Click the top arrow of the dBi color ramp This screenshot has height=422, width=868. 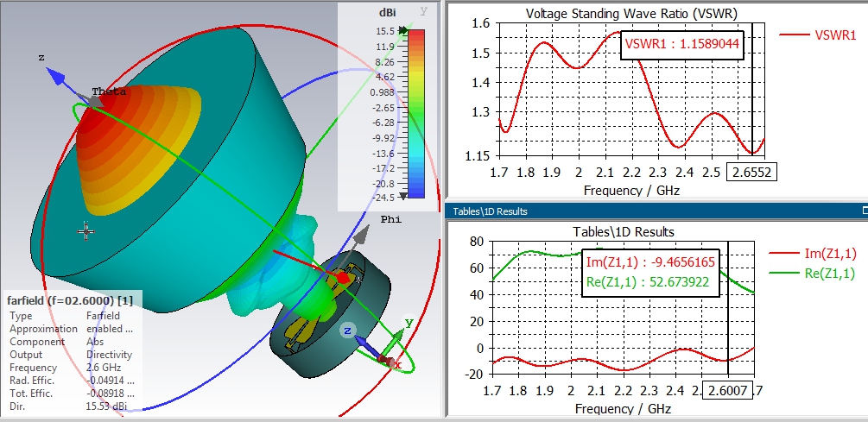pyautogui.click(x=403, y=31)
